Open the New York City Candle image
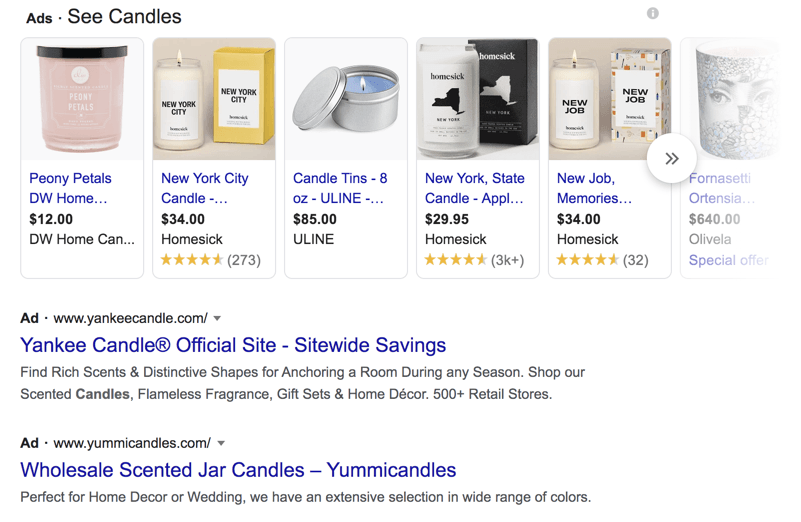Screen dimensions: 801x522 click(214, 100)
